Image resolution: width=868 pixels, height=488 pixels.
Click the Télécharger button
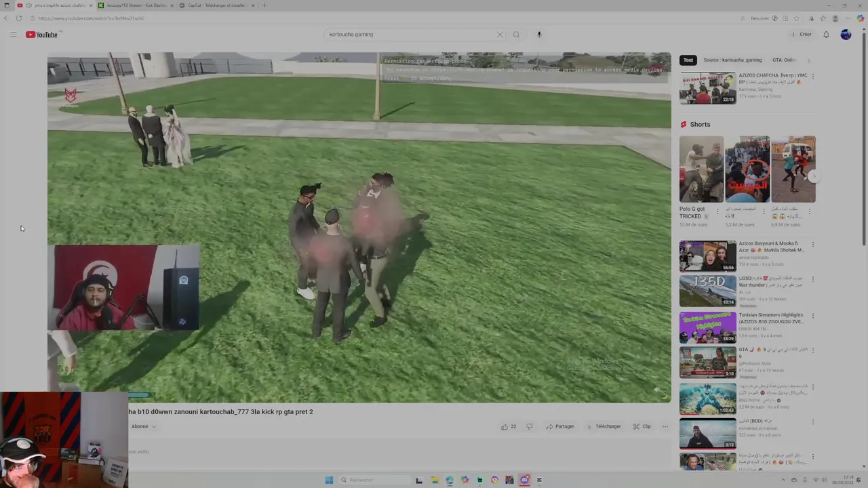604,426
